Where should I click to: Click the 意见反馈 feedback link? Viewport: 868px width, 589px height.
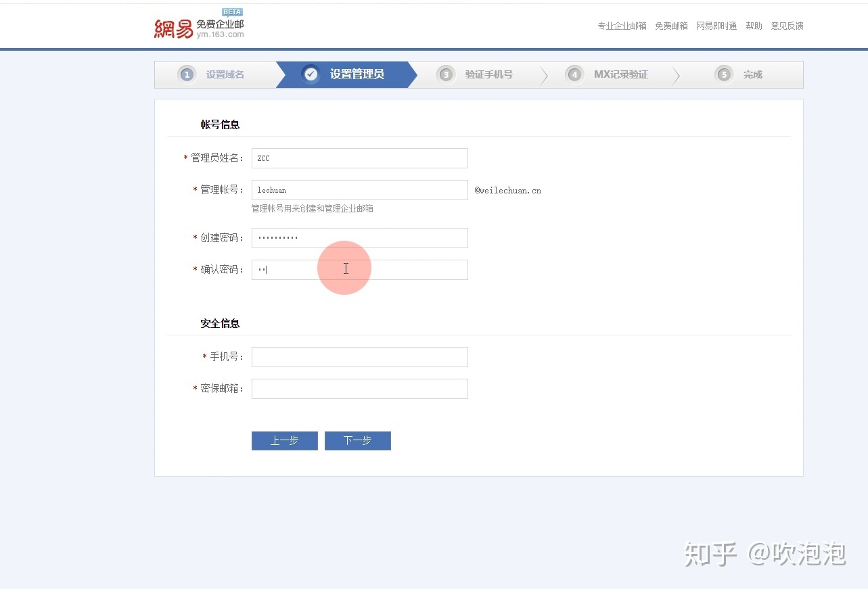[787, 26]
